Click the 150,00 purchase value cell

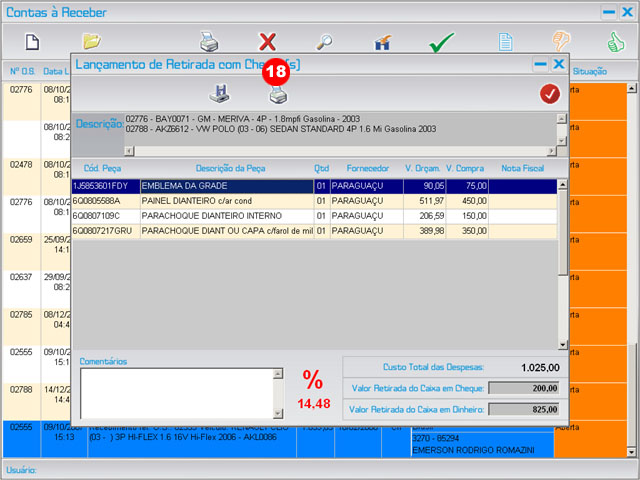(467, 216)
